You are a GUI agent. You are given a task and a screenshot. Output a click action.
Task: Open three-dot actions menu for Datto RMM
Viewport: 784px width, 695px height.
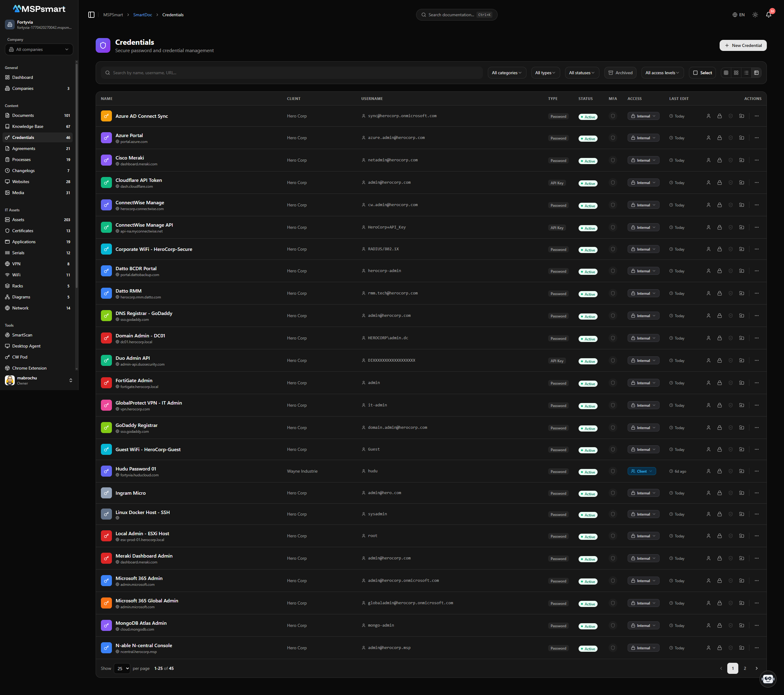(756, 293)
